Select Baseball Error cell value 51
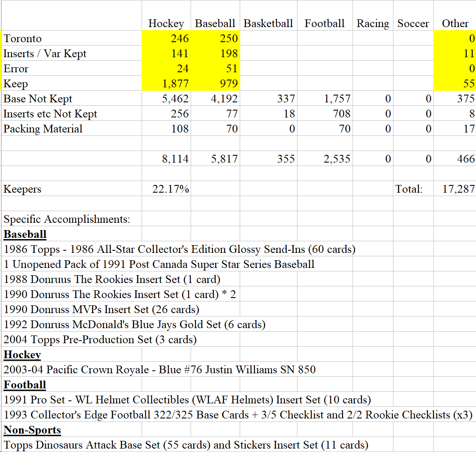 [215, 68]
